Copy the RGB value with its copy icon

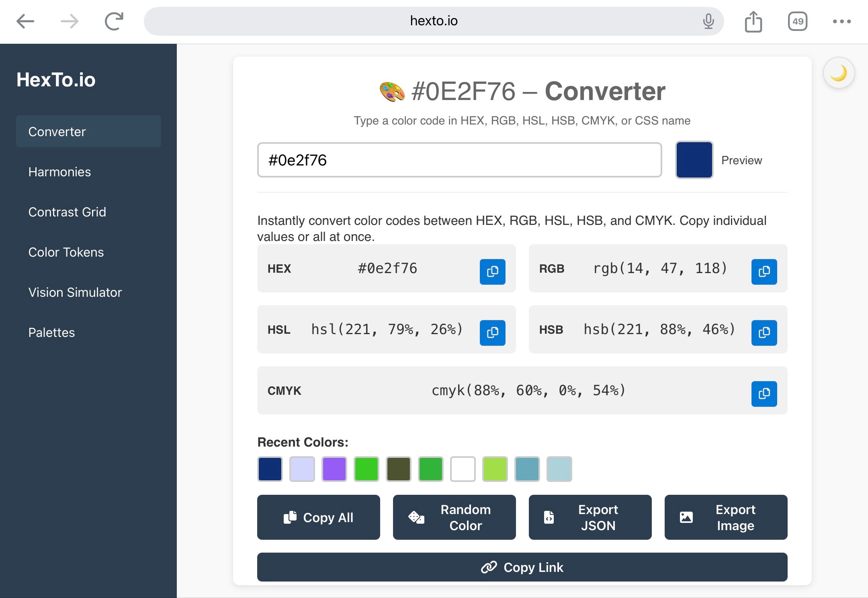pos(764,272)
